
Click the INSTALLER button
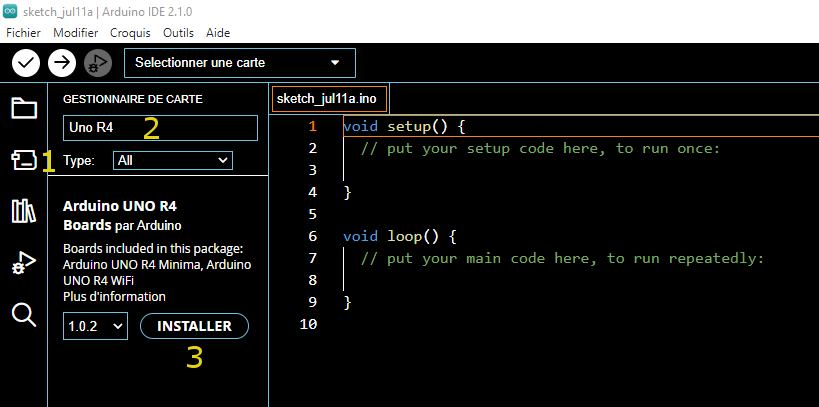pyautogui.click(x=194, y=326)
